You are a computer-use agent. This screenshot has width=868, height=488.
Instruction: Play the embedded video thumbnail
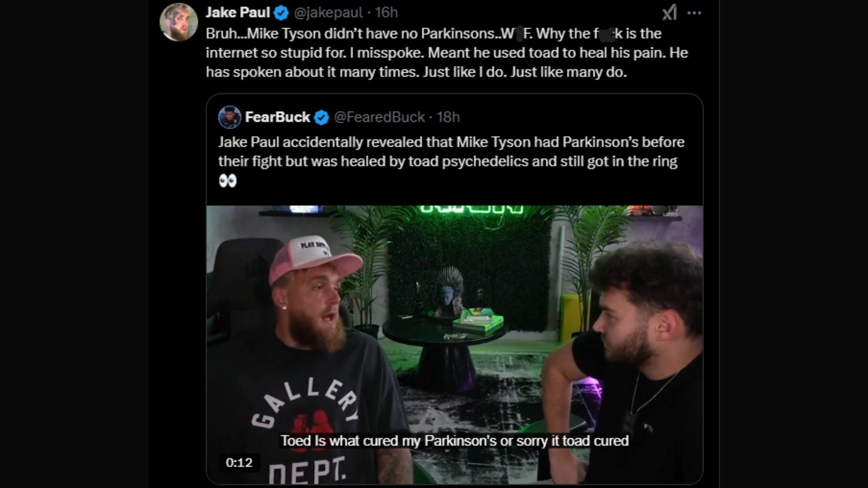(x=454, y=345)
